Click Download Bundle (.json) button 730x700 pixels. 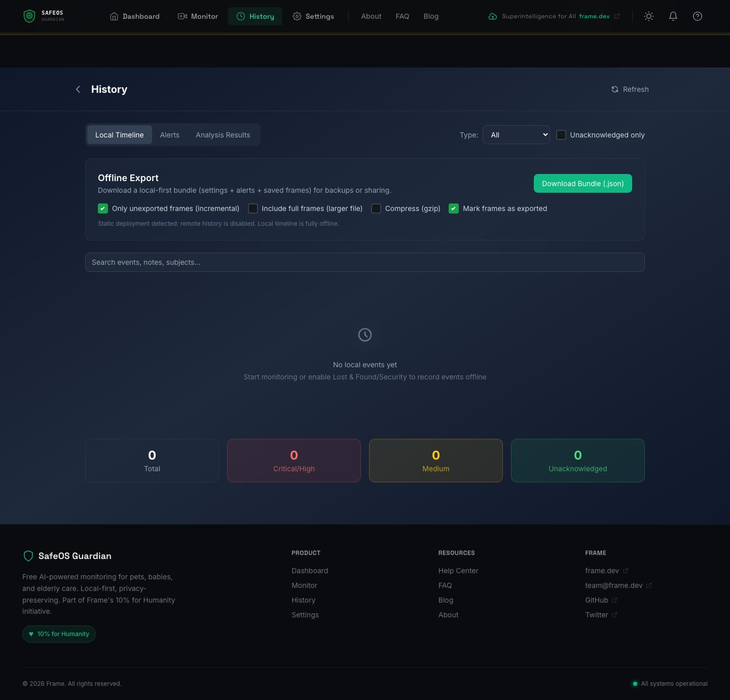[582, 184]
